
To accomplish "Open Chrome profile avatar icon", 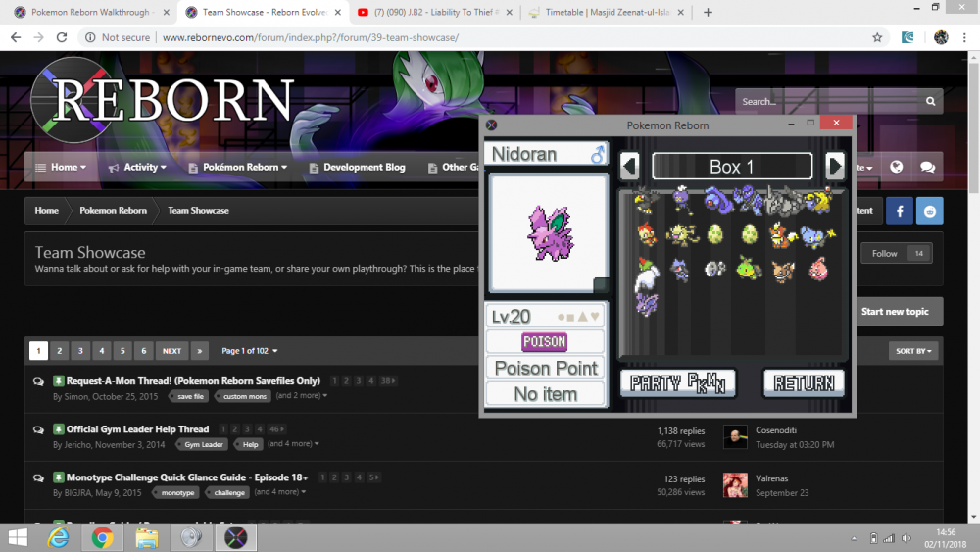I will 941,37.
